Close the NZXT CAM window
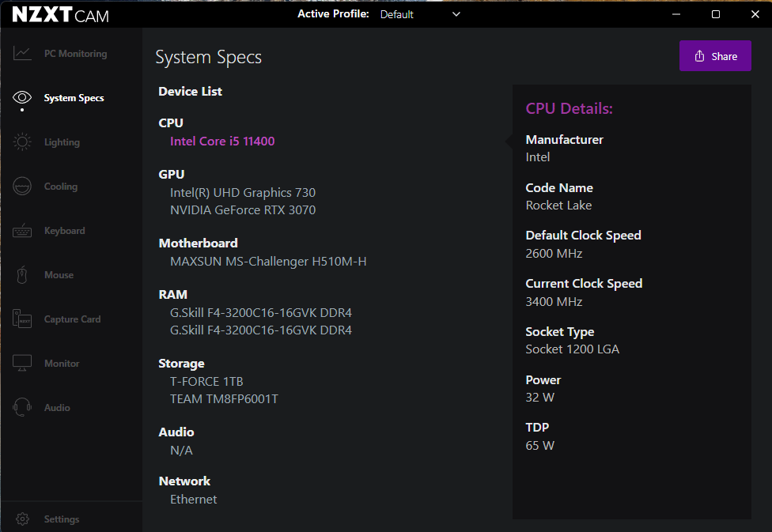 [x=755, y=14]
